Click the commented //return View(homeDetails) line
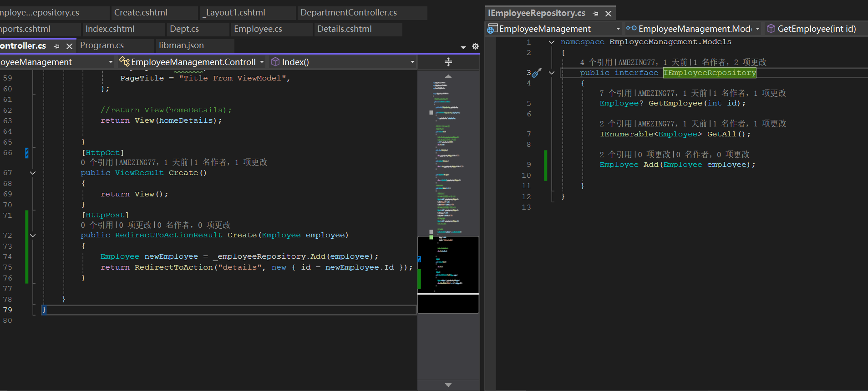Viewport: 868px width, 391px height. tap(166, 110)
